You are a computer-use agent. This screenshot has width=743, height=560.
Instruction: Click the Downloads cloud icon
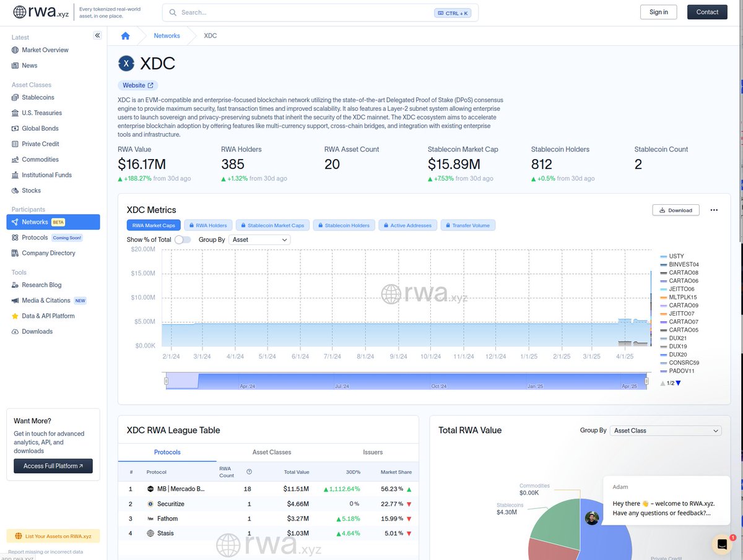(x=15, y=332)
